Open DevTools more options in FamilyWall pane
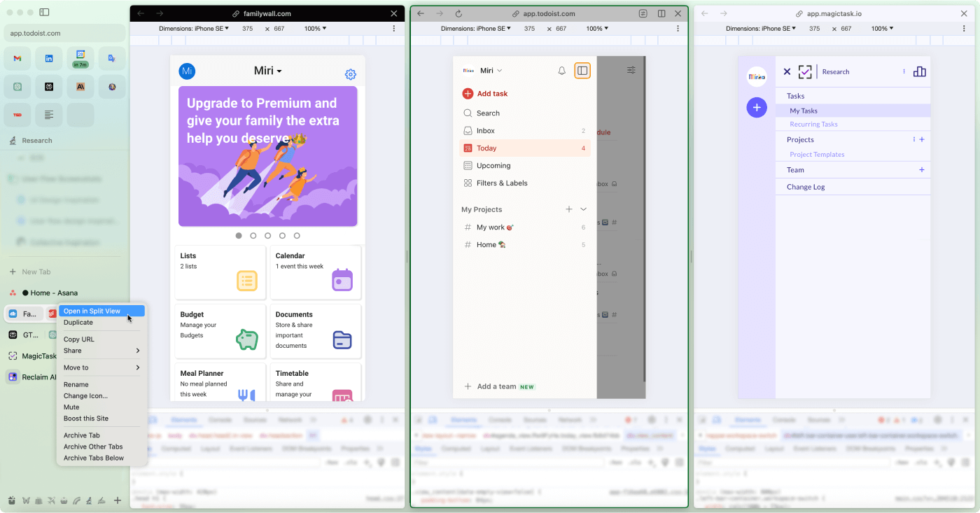The height and width of the screenshot is (513, 980). tap(394, 29)
